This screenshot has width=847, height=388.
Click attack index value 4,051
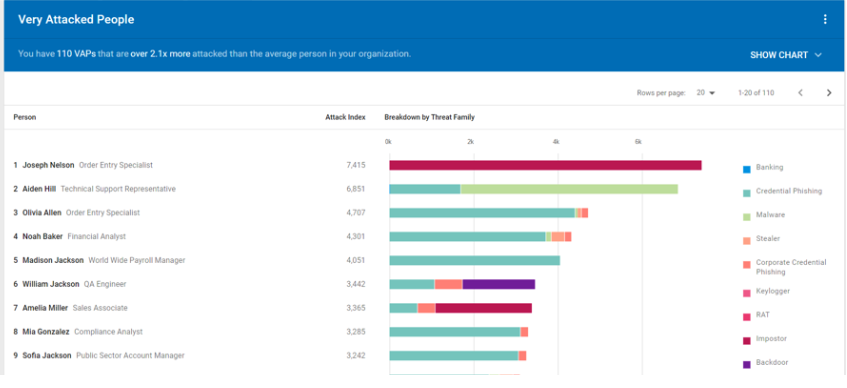356,260
